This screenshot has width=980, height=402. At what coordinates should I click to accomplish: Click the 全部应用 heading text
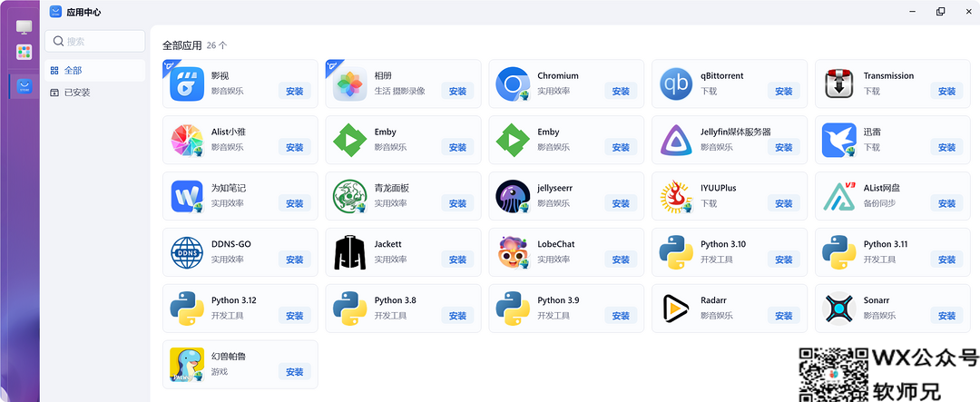click(x=181, y=45)
